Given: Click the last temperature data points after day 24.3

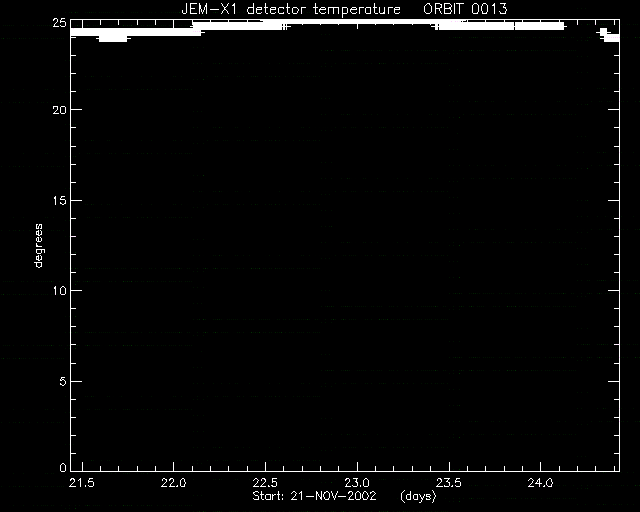Looking at the screenshot, I should (609, 35).
